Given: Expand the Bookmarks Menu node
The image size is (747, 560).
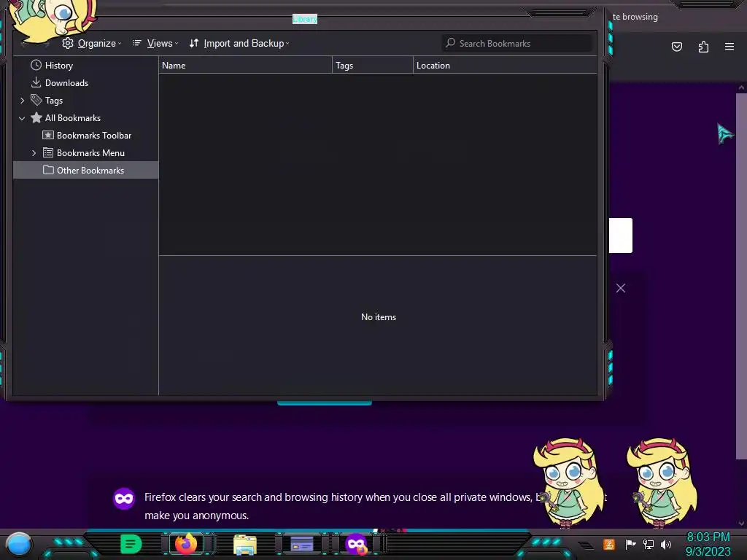Looking at the screenshot, I should coord(34,153).
